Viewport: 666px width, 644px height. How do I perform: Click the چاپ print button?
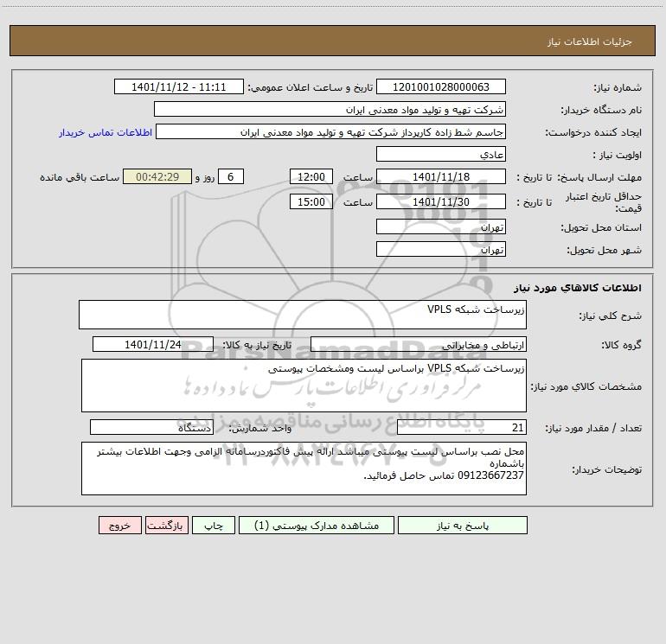pyautogui.click(x=214, y=526)
